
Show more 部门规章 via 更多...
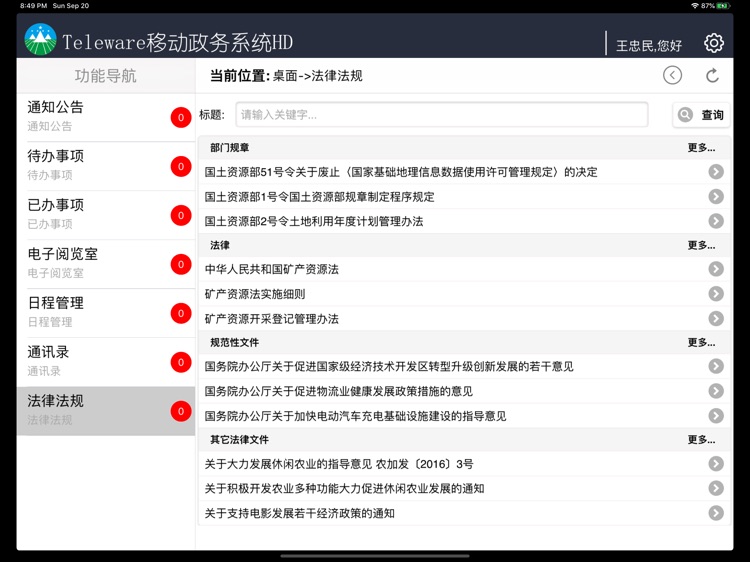pos(701,147)
